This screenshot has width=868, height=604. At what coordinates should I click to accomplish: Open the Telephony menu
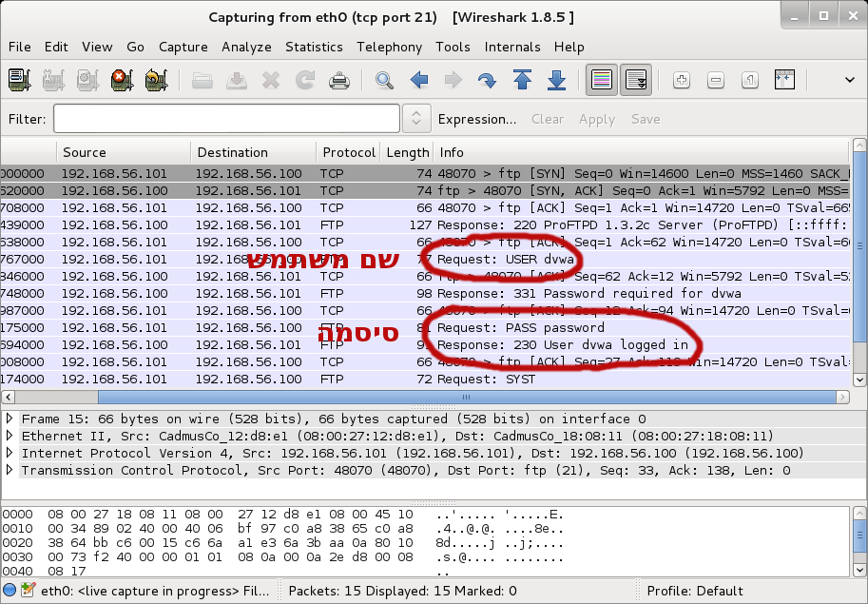coord(389,47)
